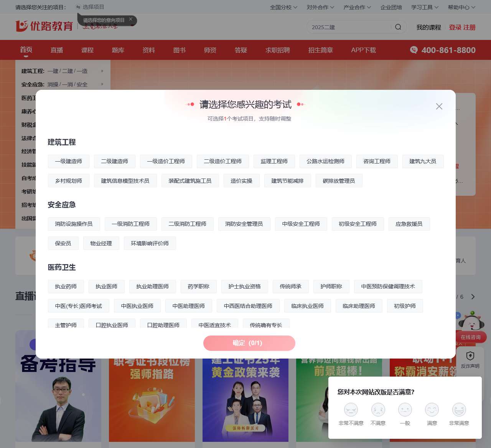Screen dimensions: 491x448
Task: Focus the 2025二建 search field
Action: point(349,27)
